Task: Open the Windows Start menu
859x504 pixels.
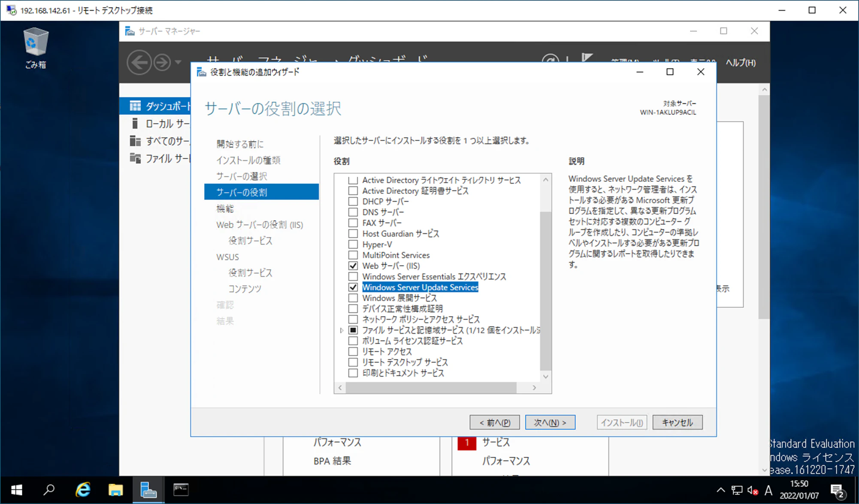Action: (x=16, y=490)
